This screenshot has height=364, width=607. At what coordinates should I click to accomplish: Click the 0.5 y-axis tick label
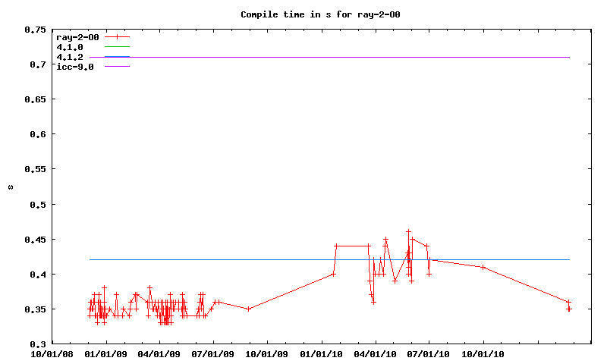click(x=36, y=204)
